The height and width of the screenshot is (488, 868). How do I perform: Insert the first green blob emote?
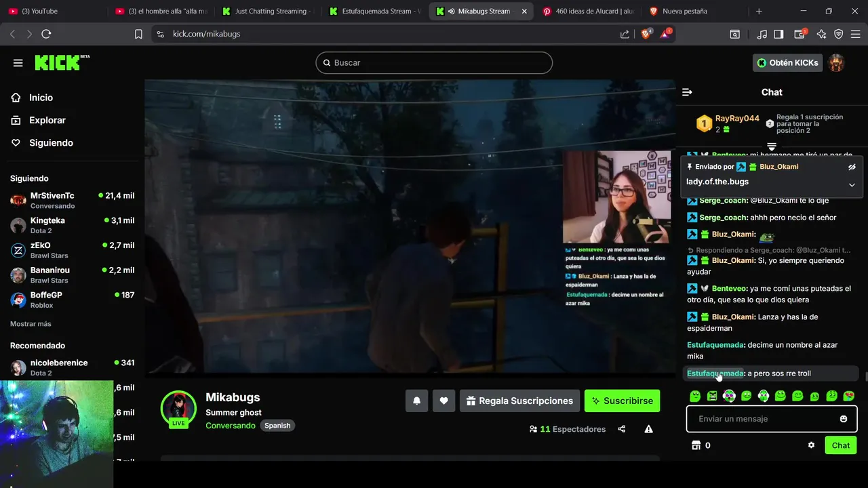[x=695, y=396]
